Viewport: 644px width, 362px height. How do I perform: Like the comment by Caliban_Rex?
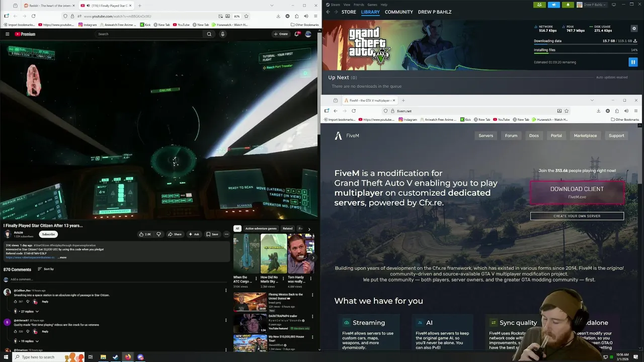[x=16, y=302]
